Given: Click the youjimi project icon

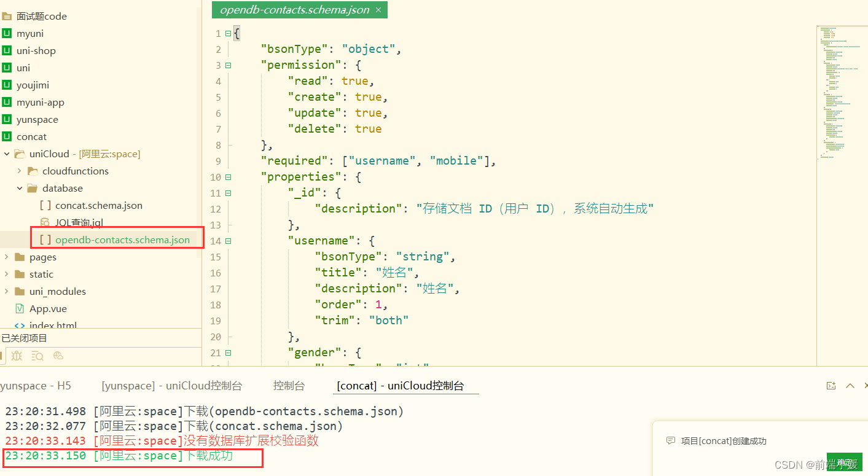Looking at the screenshot, I should 7,85.
